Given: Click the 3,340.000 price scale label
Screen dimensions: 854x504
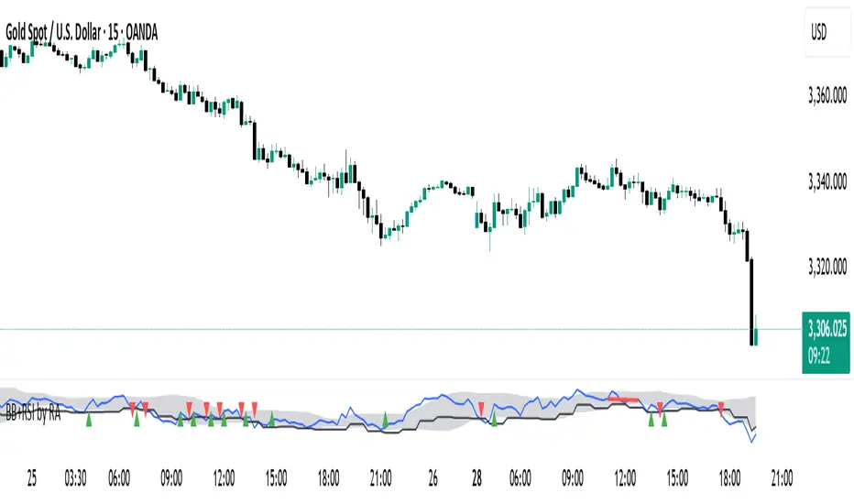Looking at the screenshot, I should click(827, 181).
